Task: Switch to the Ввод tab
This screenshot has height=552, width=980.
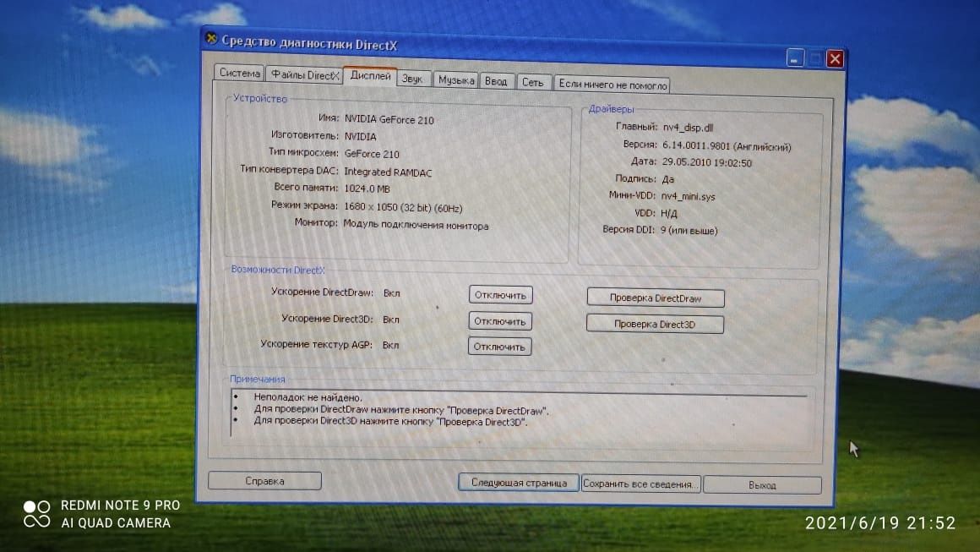Action: coord(496,81)
